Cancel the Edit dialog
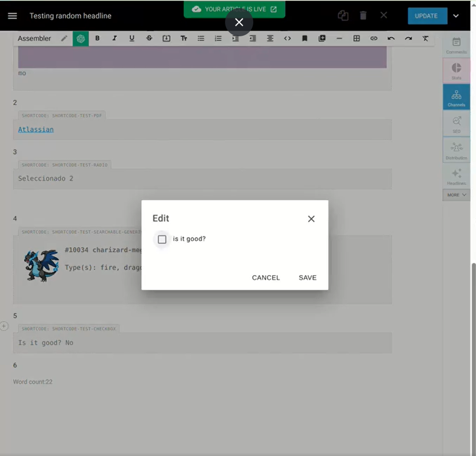The width and height of the screenshot is (476, 456). coord(266,278)
